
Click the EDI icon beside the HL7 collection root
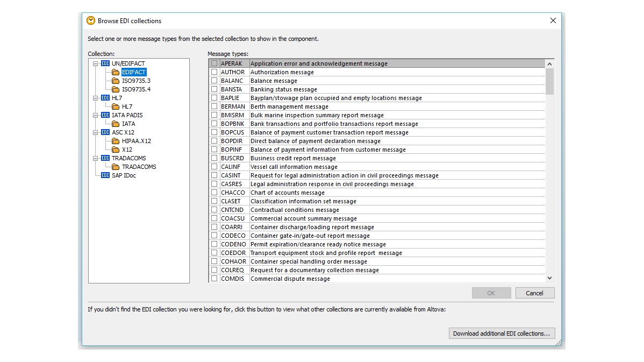coord(105,98)
